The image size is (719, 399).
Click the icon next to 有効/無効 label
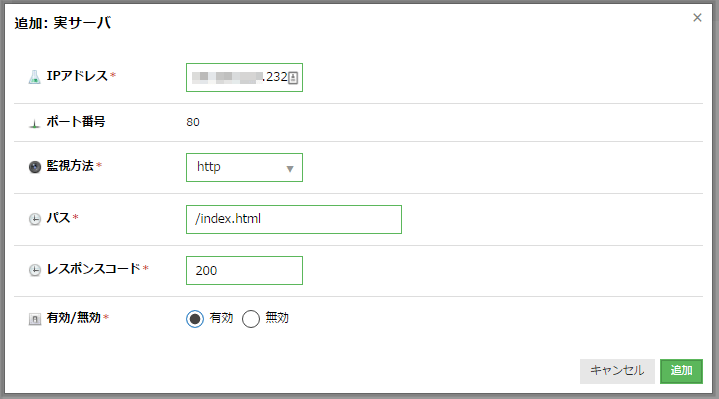pyautogui.click(x=35, y=319)
